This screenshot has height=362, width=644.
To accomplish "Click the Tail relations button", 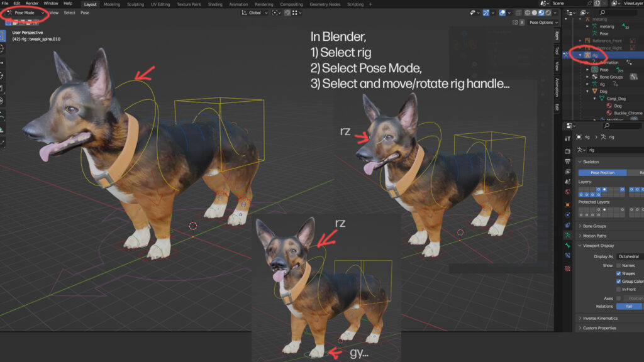I will (x=628, y=306).
